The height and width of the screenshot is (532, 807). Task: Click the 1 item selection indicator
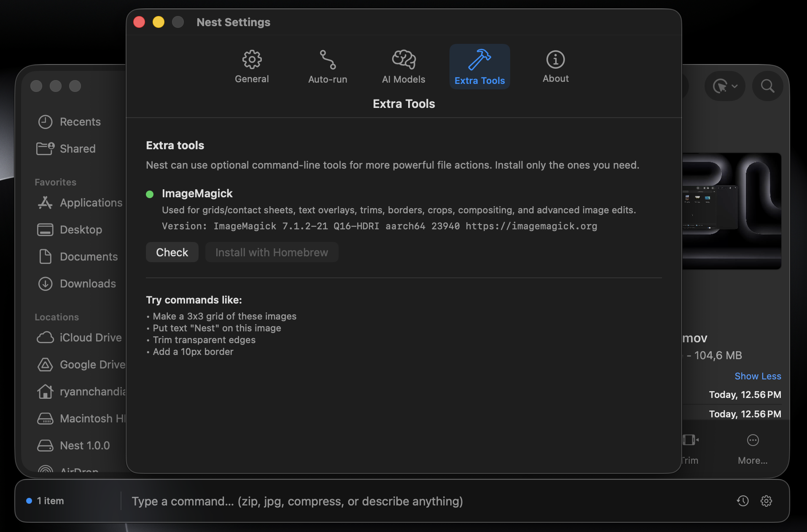tap(45, 501)
